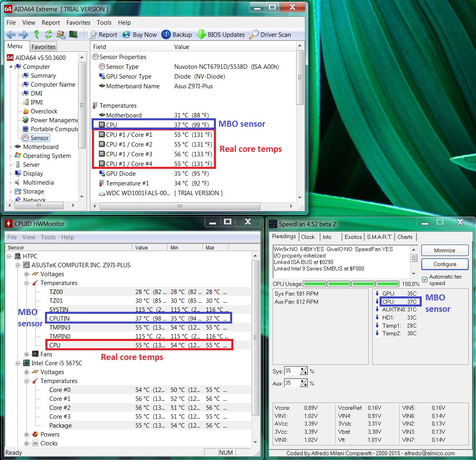
Task: Switch to the S.M.A.R.T. tab in SpeedFan
Action: point(380,237)
